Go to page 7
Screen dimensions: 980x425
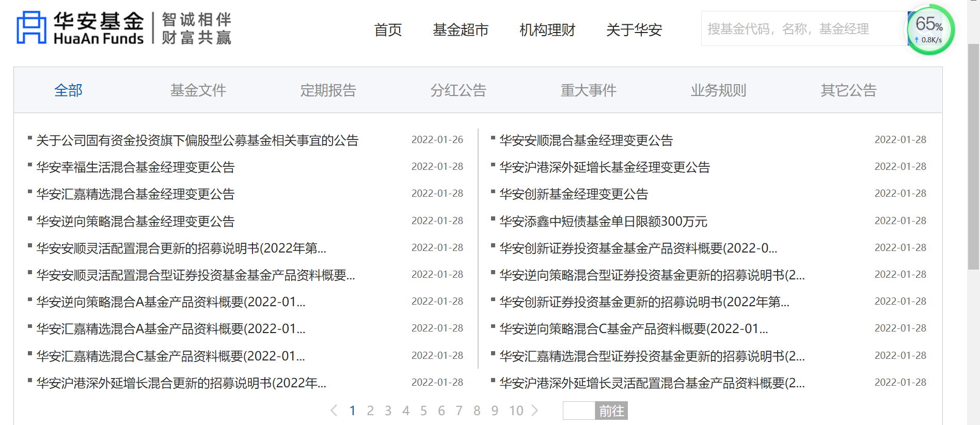tap(459, 411)
